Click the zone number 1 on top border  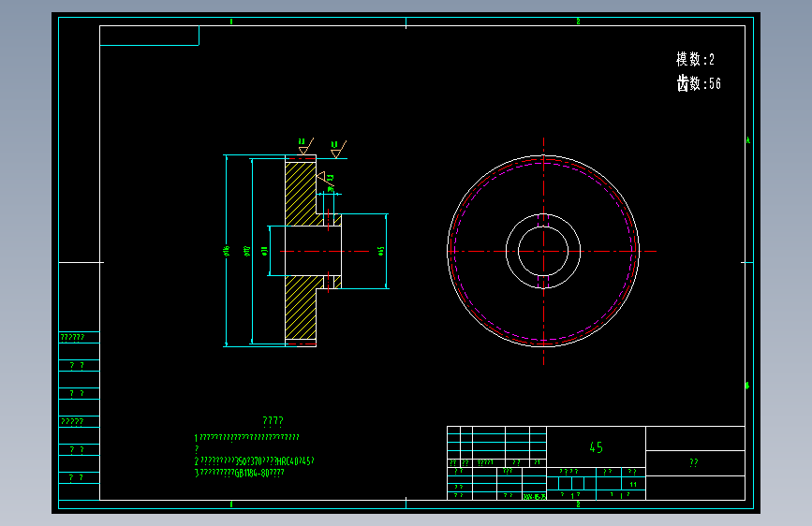click(231, 22)
